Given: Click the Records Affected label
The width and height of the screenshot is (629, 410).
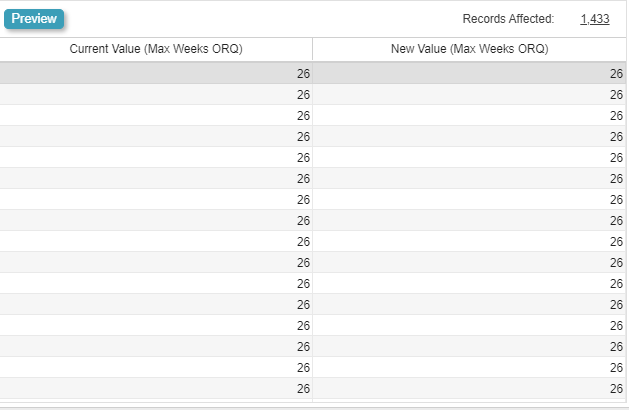Looking at the screenshot, I should click(x=508, y=19).
